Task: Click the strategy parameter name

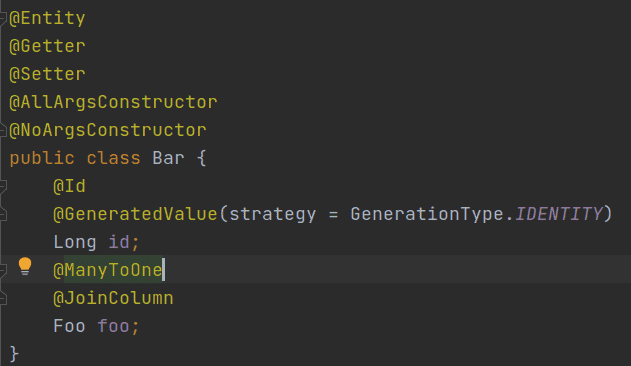Action: pyautogui.click(x=272, y=215)
